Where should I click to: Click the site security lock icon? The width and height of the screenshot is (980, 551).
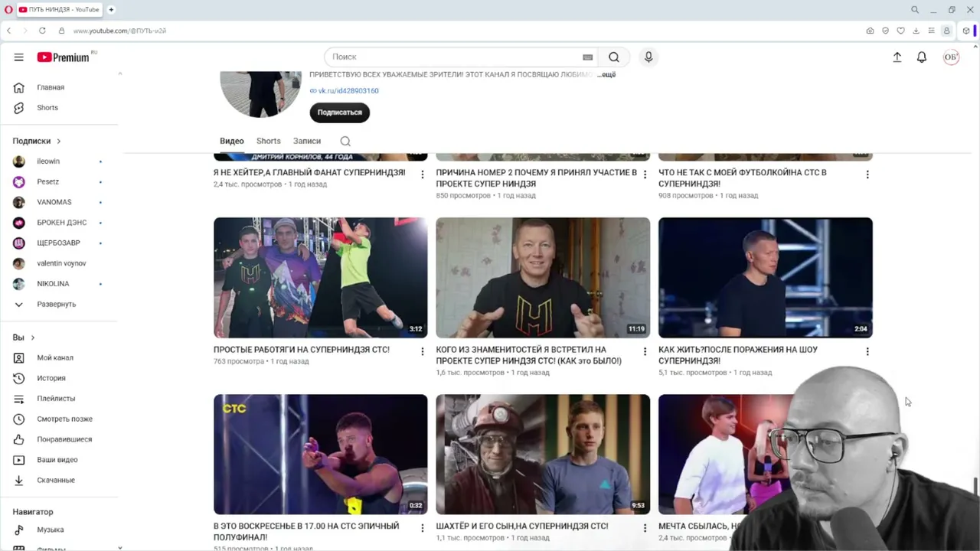click(61, 31)
